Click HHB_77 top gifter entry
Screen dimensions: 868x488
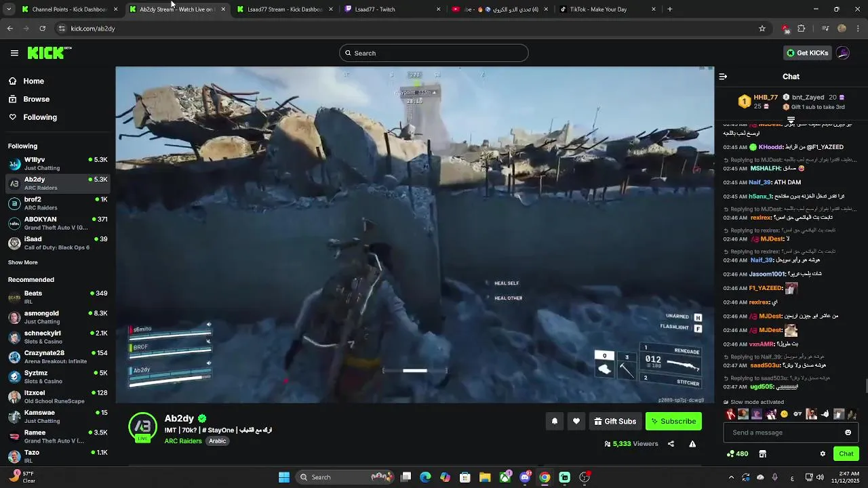point(759,102)
